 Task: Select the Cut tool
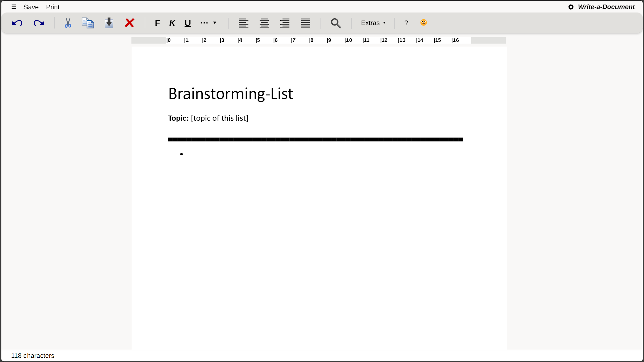click(x=68, y=23)
